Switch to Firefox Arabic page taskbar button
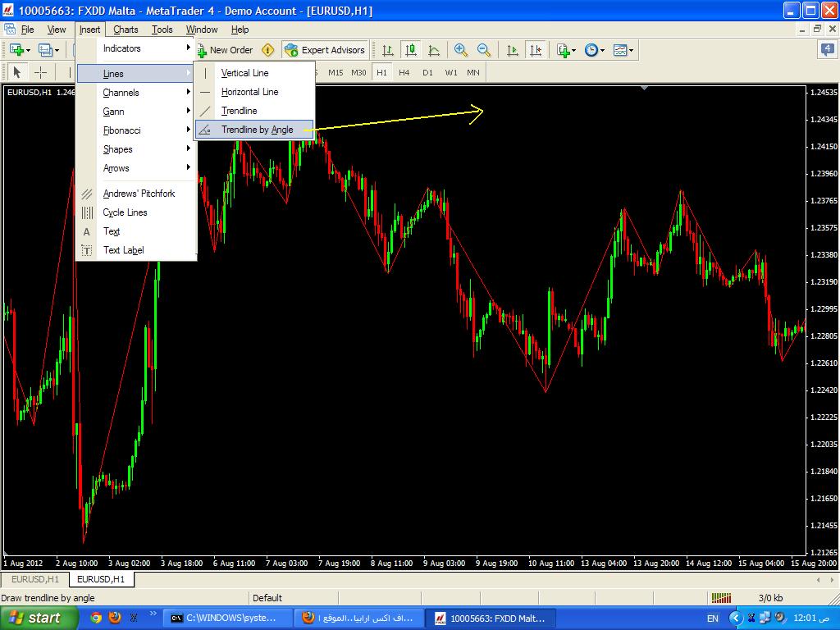The width and height of the screenshot is (840, 630). [359, 618]
